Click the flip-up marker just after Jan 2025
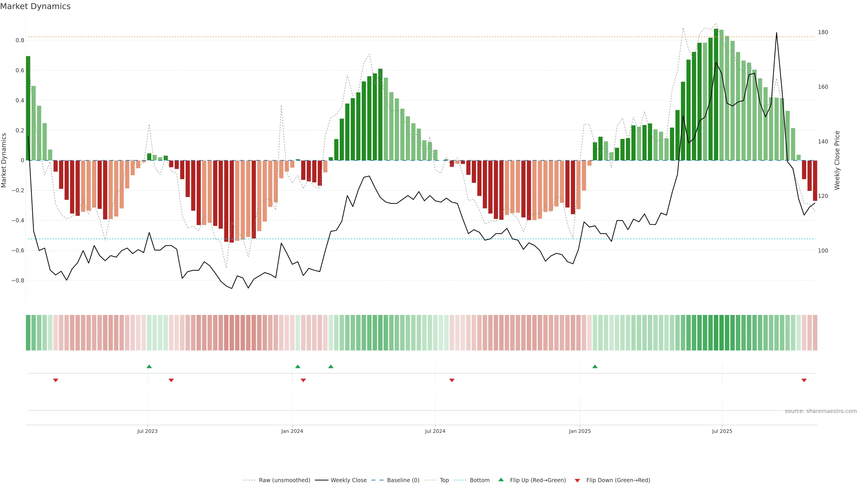This screenshot has width=868, height=488. click(595, 366)
